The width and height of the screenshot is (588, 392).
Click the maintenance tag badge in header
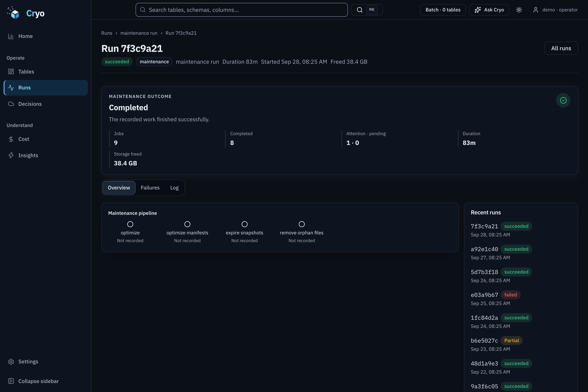coord(154,62)
